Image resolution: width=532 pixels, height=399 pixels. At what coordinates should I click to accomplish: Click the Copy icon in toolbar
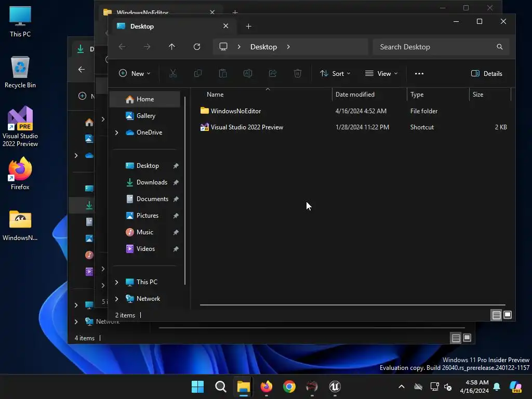coord(198,73)
